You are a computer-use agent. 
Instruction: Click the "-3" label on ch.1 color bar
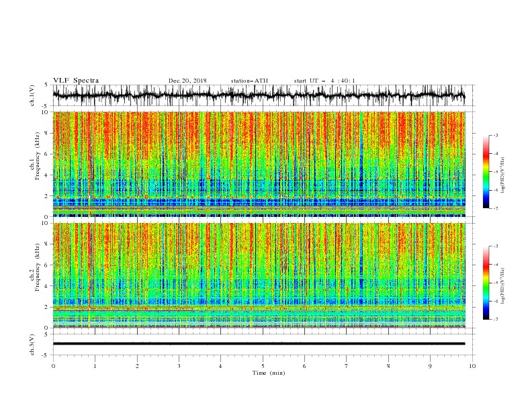click(495, 135)
